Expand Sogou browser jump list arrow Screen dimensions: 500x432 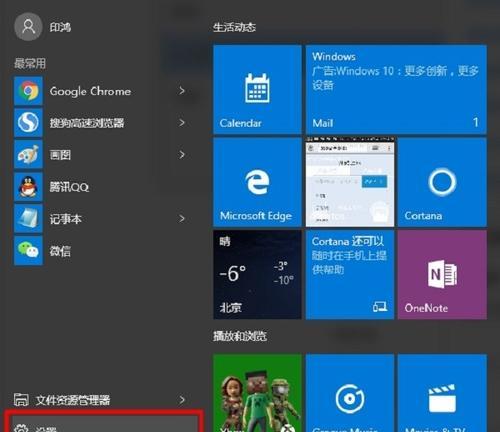(182, 123)
